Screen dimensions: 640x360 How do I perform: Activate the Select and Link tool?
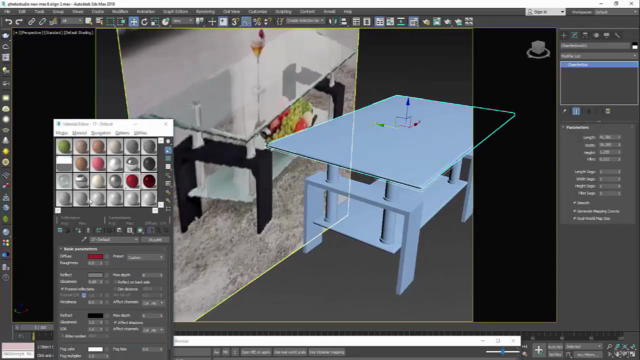point(31,22)
